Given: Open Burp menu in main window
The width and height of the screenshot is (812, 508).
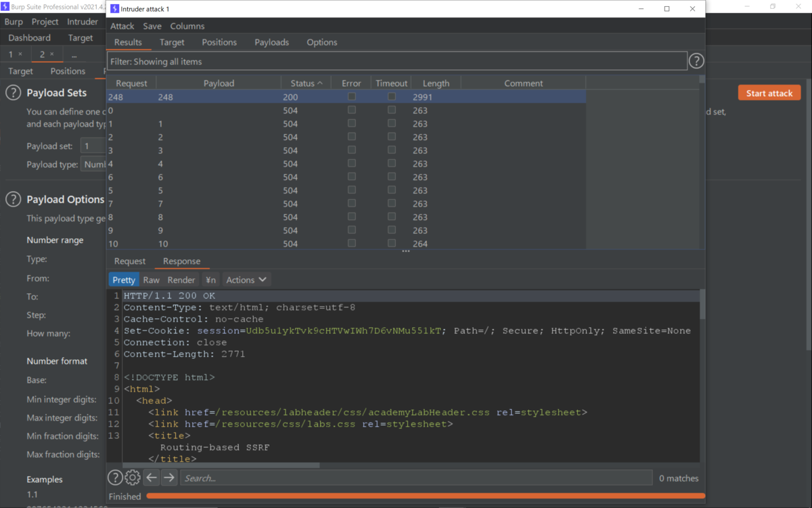Looking at the screenshot, I should pos(14,22).
